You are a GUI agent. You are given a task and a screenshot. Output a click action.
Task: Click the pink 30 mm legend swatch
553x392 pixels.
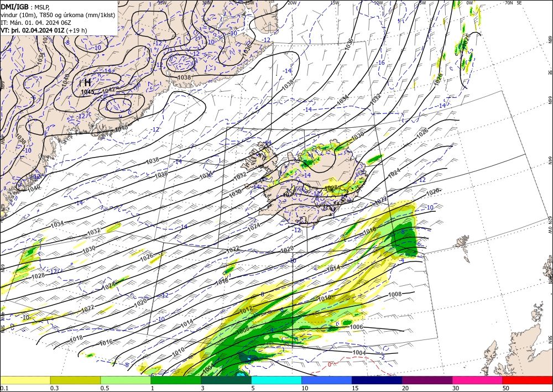(478, 380)
